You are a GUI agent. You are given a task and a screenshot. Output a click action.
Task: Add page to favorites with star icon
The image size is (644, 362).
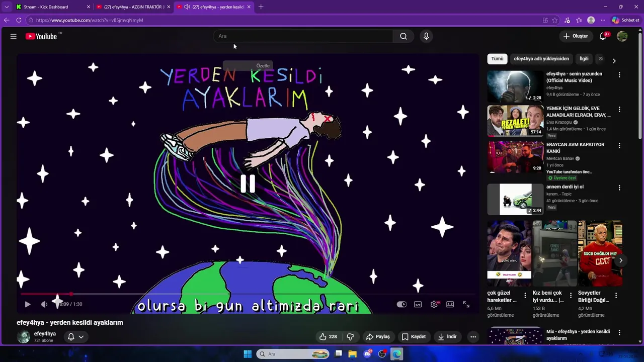coord(555,20)
